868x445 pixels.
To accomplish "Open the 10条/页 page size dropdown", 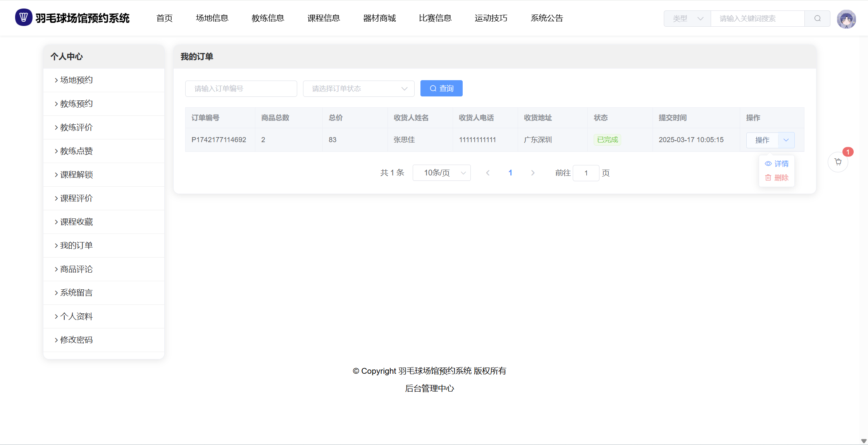I will coord(441,173).
